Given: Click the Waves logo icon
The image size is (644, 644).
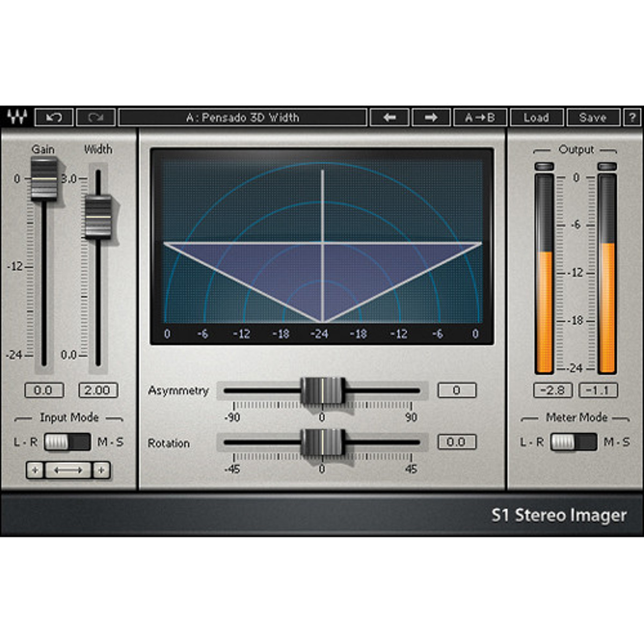Looking at the screenshot, I should tap(16, 117).
